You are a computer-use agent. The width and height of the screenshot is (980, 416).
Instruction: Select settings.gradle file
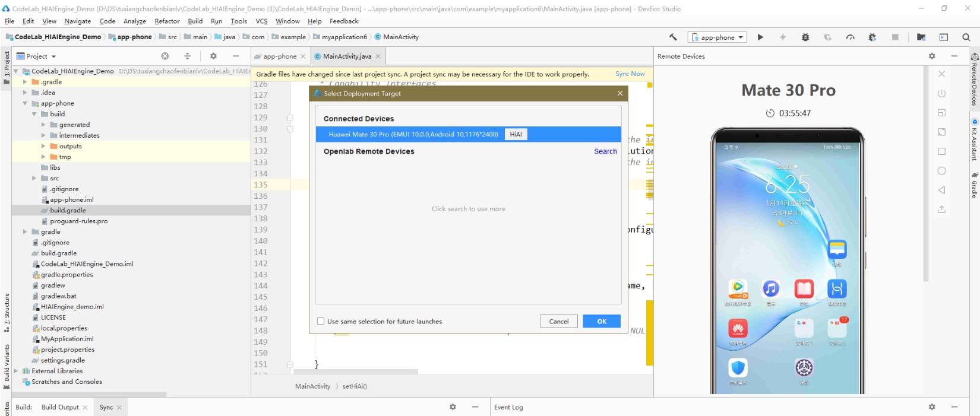[x=62, y=360]
